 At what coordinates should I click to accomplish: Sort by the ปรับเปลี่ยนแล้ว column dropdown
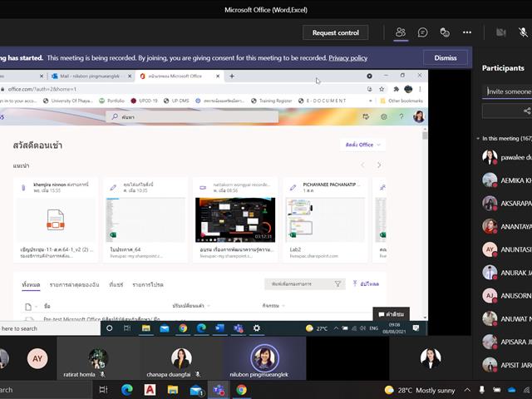point(191,306)
